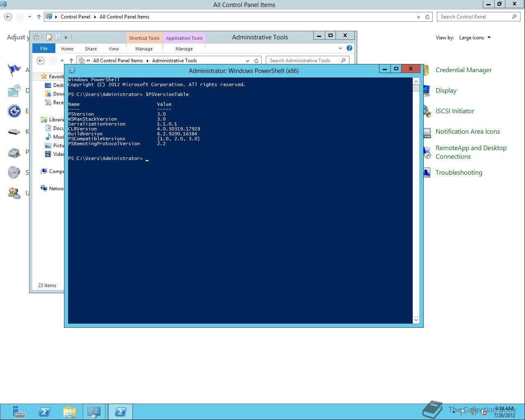The image size is (525, 420).
Task: Go back in Control Panel window
Action: coord(8,17)
